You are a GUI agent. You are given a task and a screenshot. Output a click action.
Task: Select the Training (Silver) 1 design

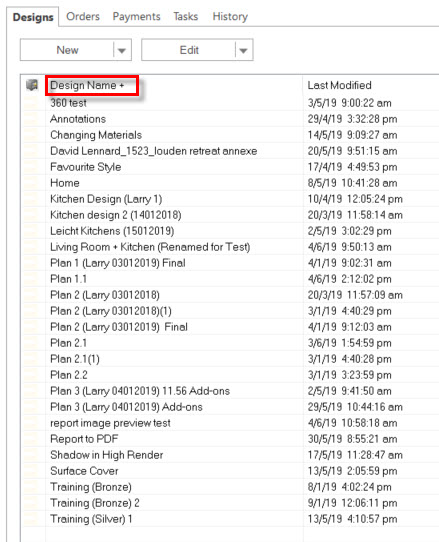(91, 519)
